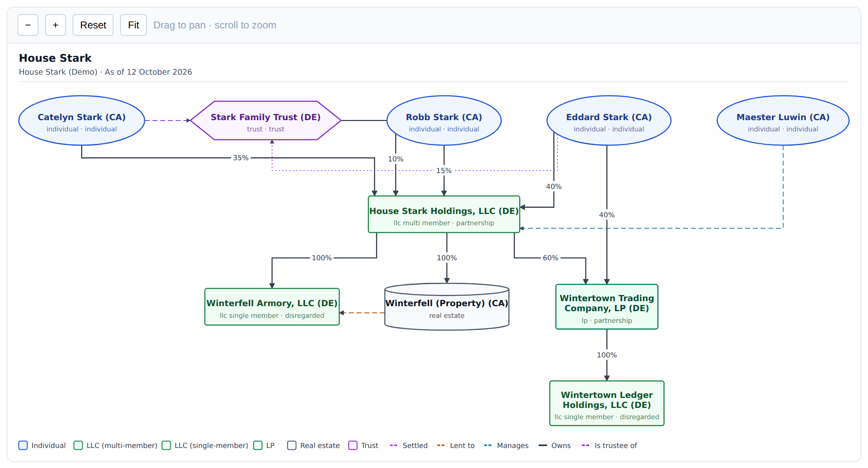868x468 pixels.
Task: Click the Reset view button
Action: [93, 25]
